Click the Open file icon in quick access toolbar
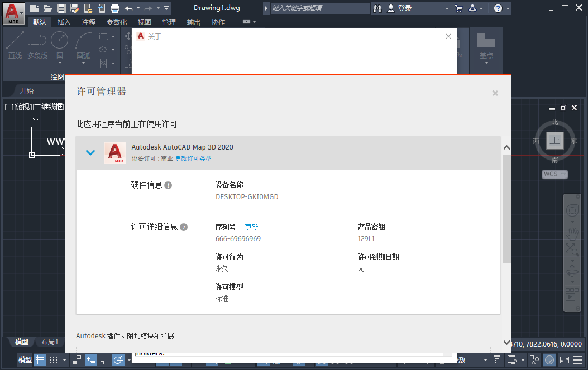This screenshot has width=588, height=370. (48, 8)
